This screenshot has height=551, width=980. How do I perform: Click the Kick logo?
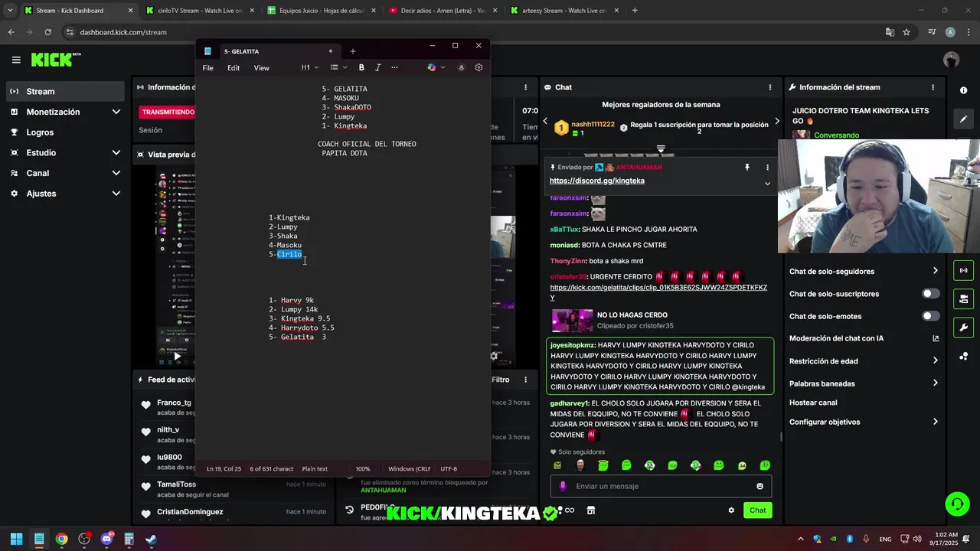tap(56, 60)
